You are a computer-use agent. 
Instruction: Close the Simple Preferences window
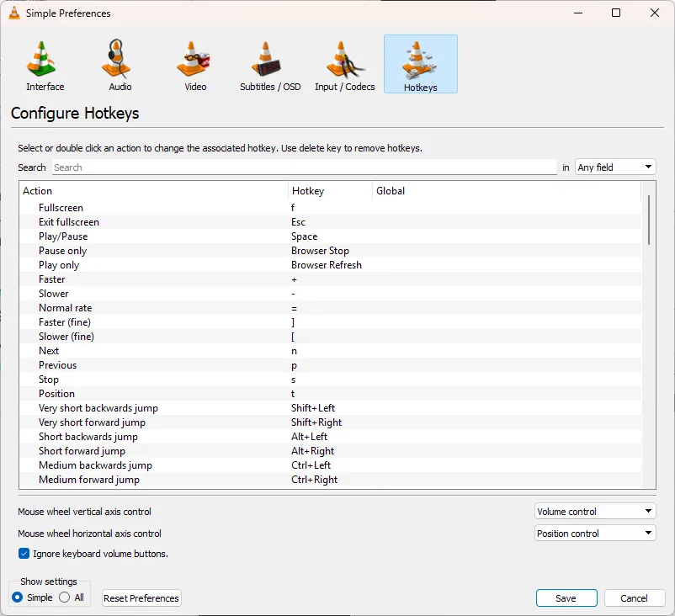(x=654, y=13)
